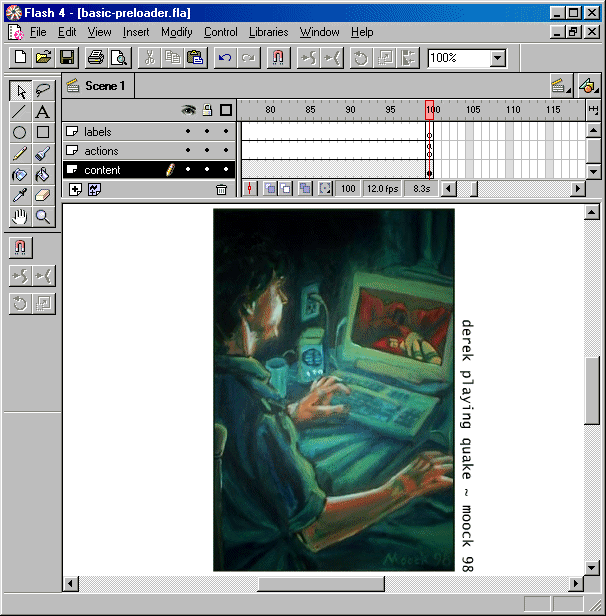Image resolution: width=606 pixels, height=616 pixels.
Task: Click Align in top toolbar
Action: [x=408, y=58]
